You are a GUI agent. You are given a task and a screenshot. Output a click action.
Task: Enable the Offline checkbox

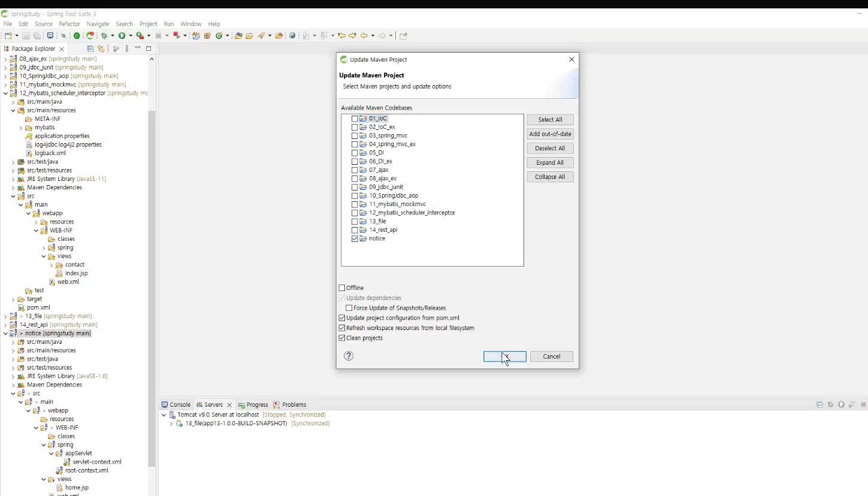click(342, 288)
